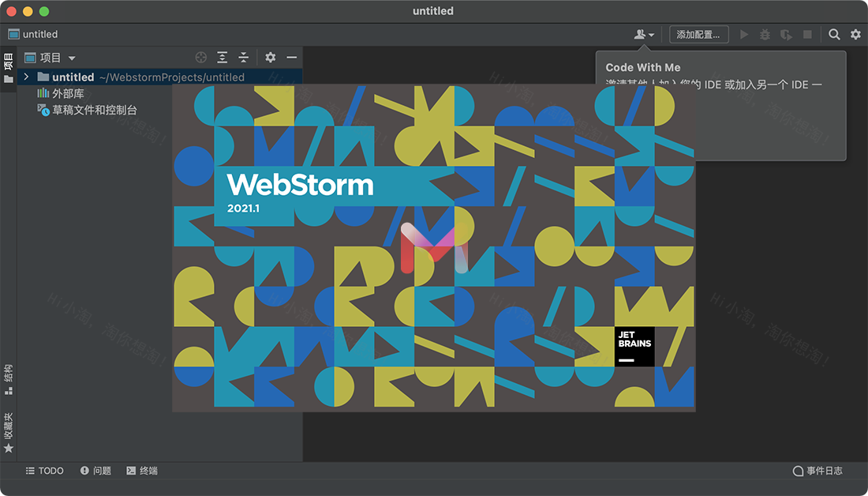Open the 收藏夹 (Favorites) side tab
Viewport: 868px width, 496px height.
9,433
